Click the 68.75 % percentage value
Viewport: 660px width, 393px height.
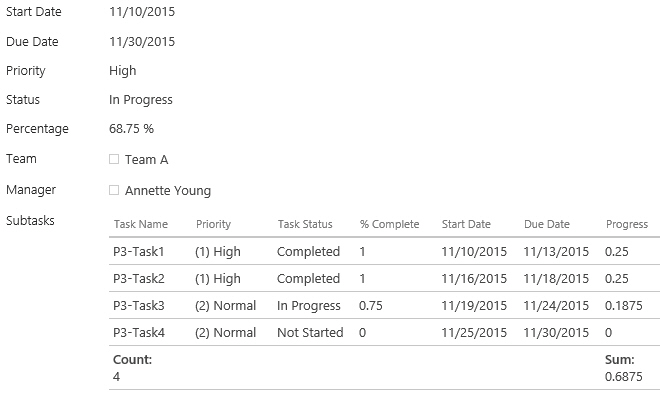click(x=131, y=129)
